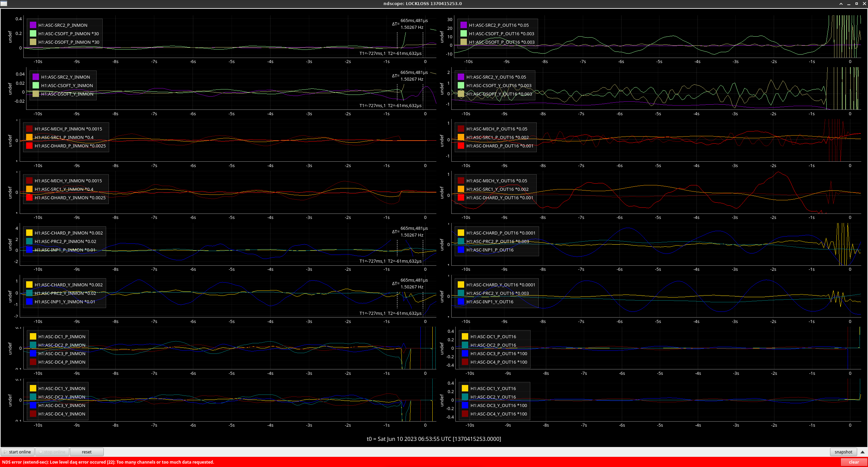Viewport: 868px width, 467px height.
Task: Click yellow swatch of CHARD_Y_INMON legend
Action: tap(29, 285)
